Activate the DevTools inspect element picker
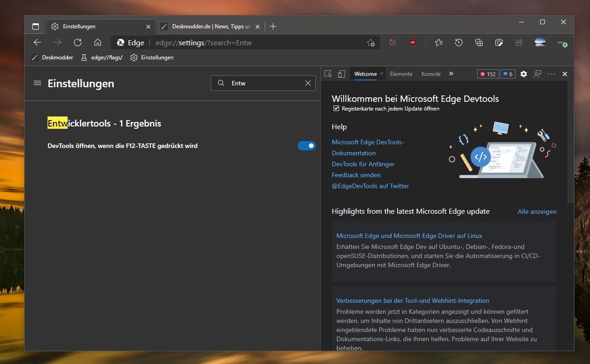Screen dimensions: 590x364 point(328,74)
